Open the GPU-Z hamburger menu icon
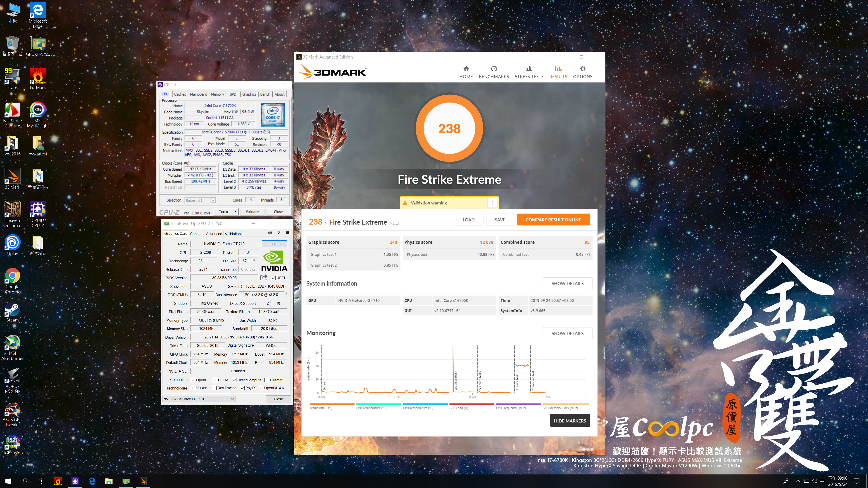 288,233
